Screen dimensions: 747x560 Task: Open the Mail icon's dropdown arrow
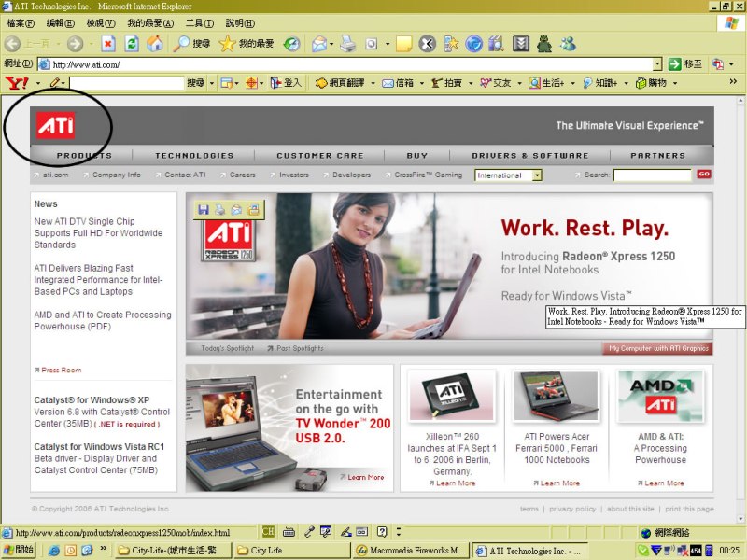331,44
